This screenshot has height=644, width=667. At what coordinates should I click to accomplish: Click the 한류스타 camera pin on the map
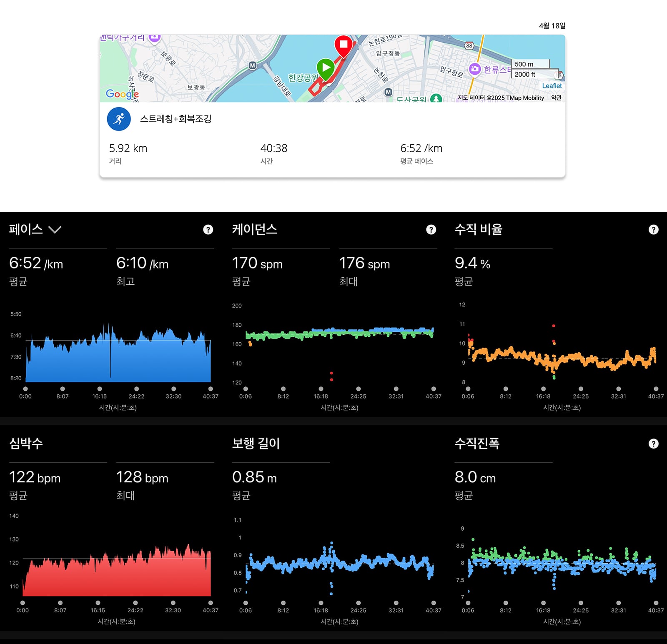tap(474, 69)
